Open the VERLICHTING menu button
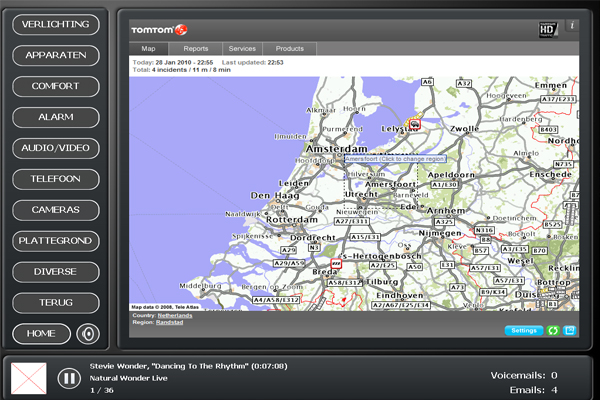 [x=56, y=24]
